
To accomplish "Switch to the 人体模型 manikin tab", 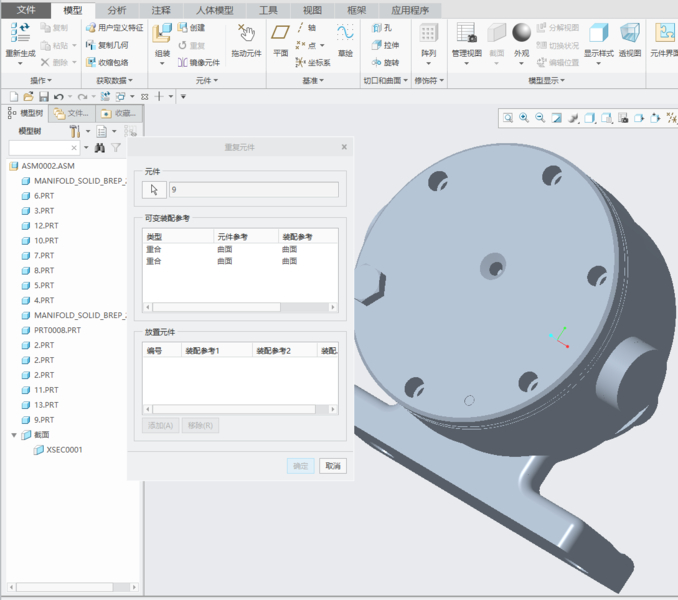I will [x=215, y=10].
